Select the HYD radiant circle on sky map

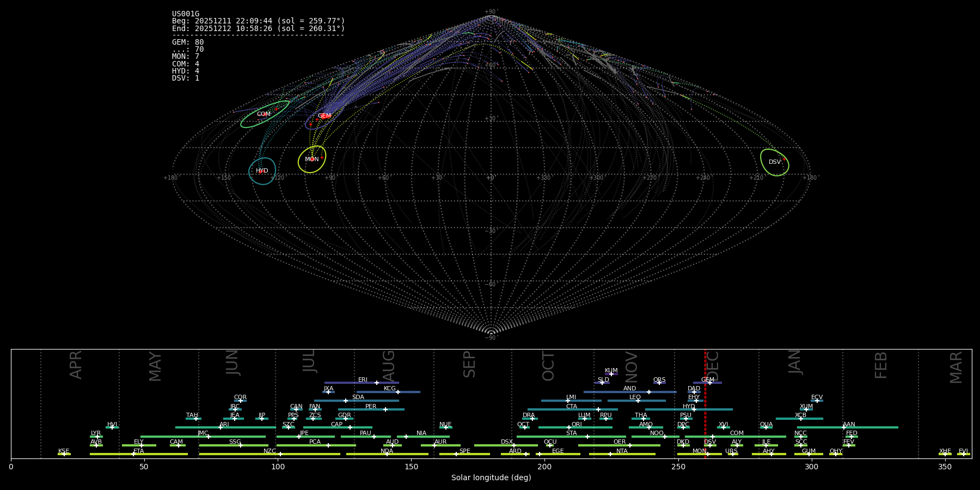pos(262,171)
